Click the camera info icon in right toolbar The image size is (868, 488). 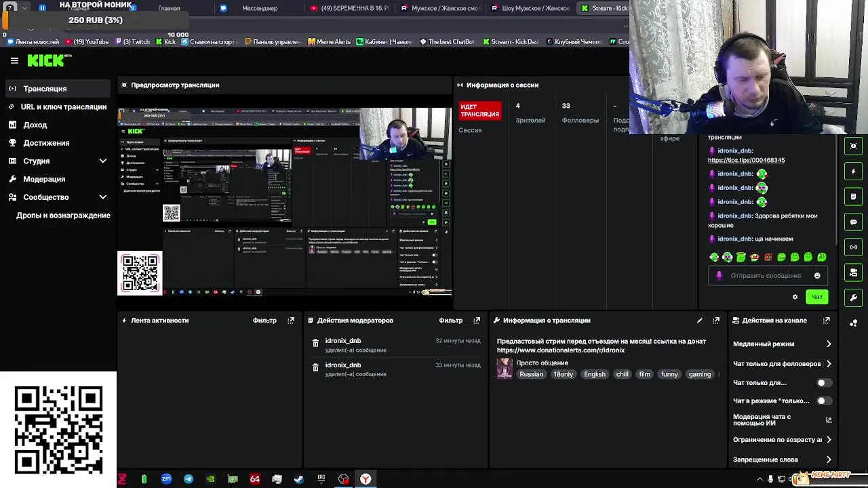coord(854,272)
